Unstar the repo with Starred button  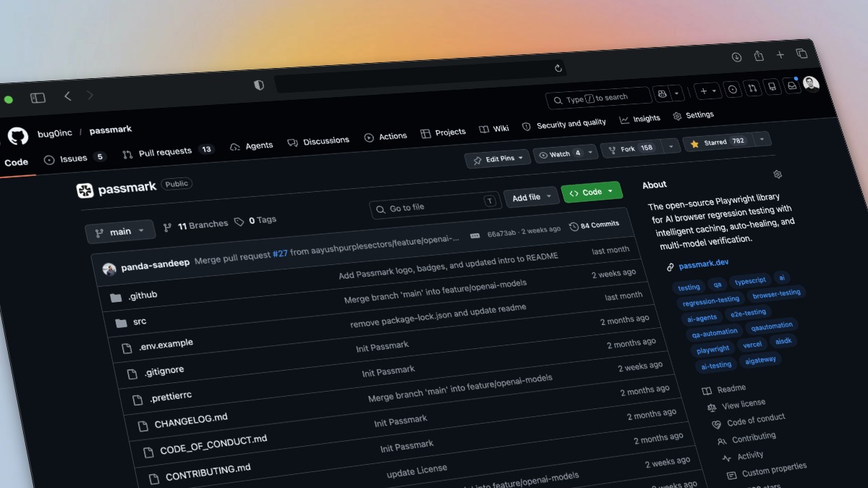(x=718, y=142)
